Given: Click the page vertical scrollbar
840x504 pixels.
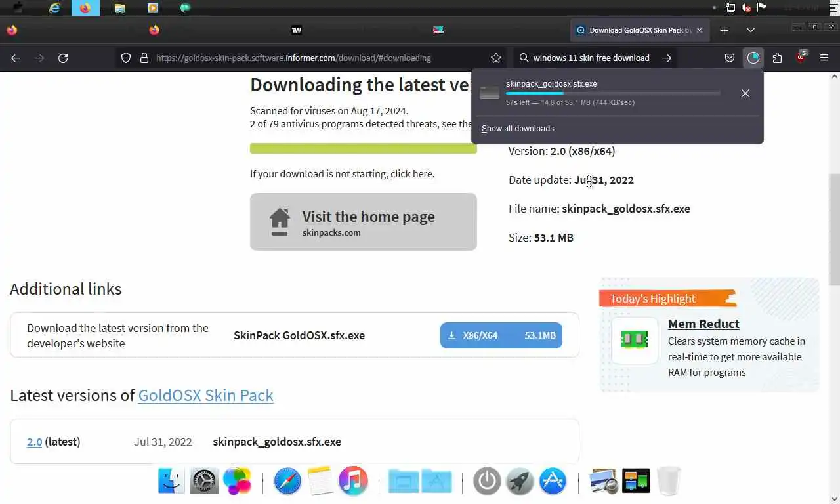Looking at the screenshot, I should tap(834, 230).
